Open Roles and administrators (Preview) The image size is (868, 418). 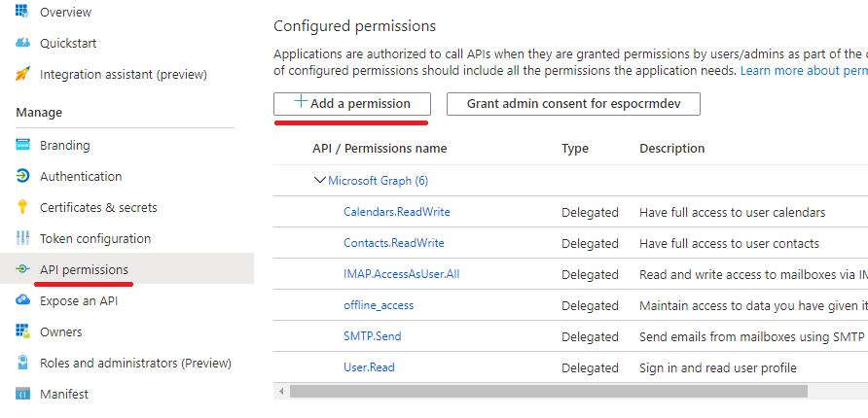tap(135, 363)
